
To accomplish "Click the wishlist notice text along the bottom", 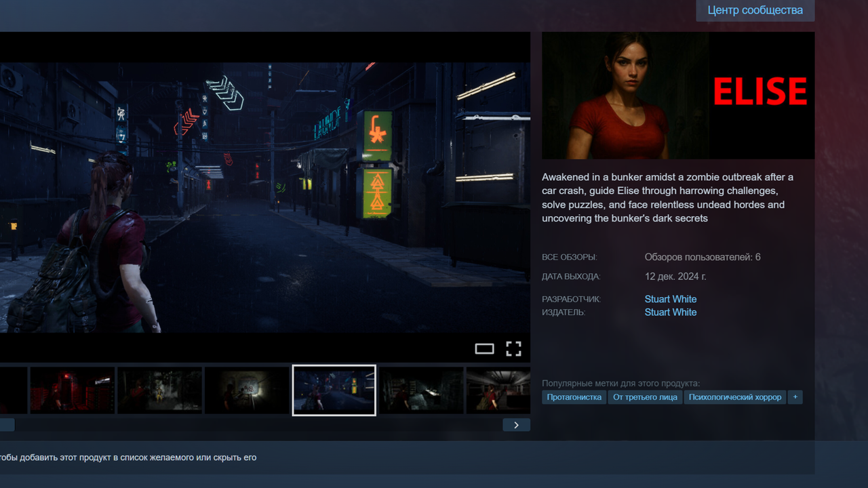I will click(x=128, y=457).
